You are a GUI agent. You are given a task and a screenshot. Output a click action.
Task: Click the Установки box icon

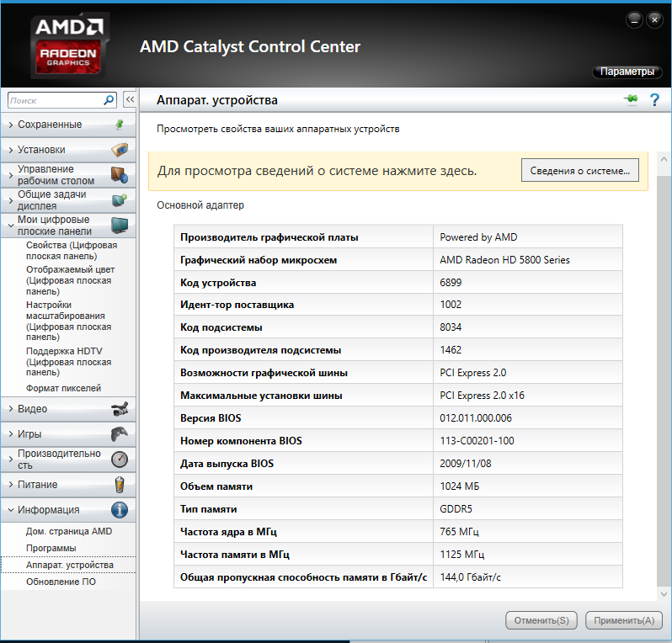(x=120, y=150)
